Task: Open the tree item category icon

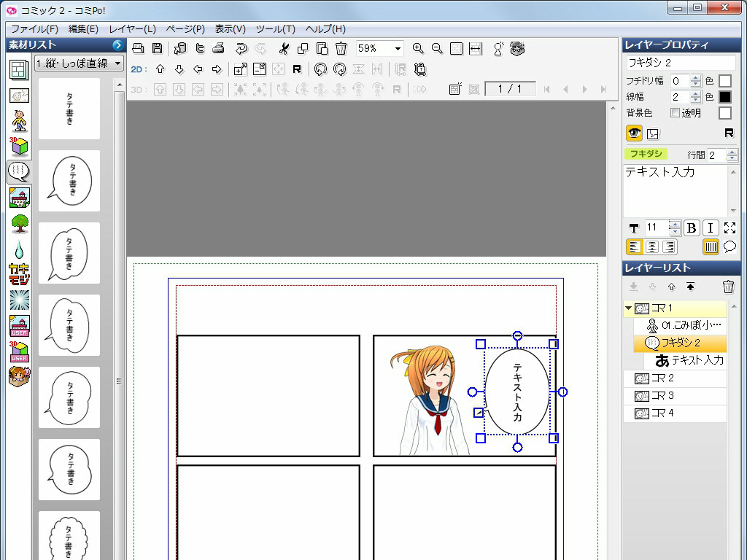Action: tap(19, 223)
